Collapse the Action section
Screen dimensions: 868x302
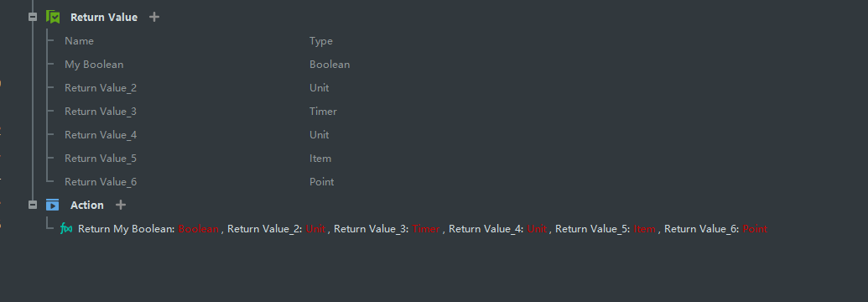click(33, 205)
